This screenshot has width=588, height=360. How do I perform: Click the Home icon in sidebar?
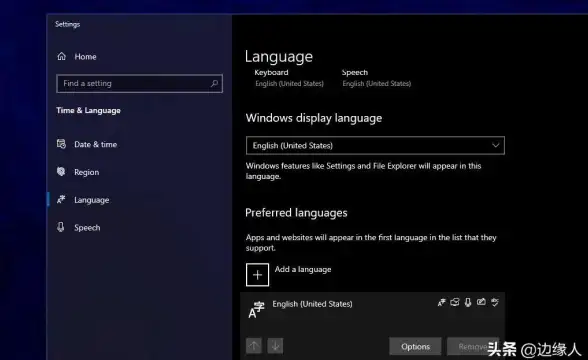pyautogui.click(x=62, y=56)
